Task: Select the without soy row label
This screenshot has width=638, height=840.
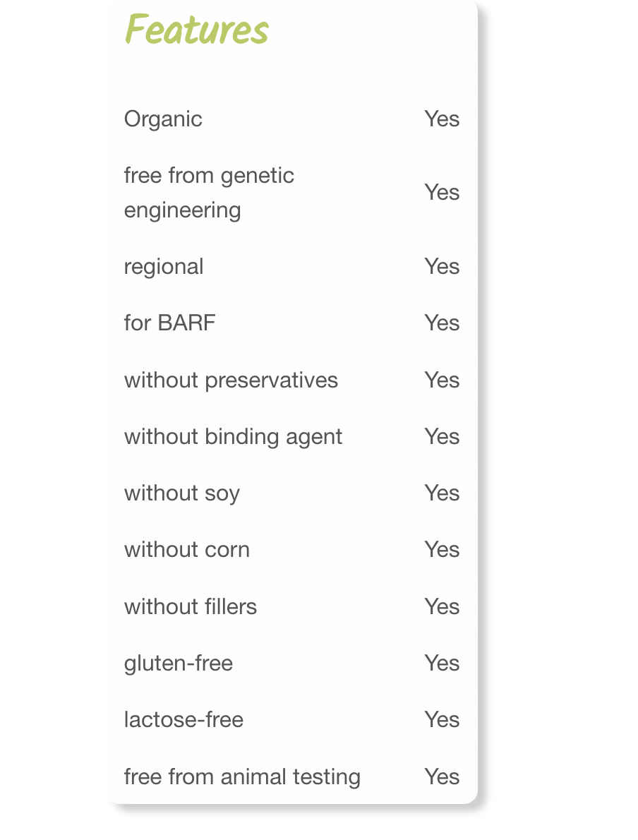Action: (182, 493)
